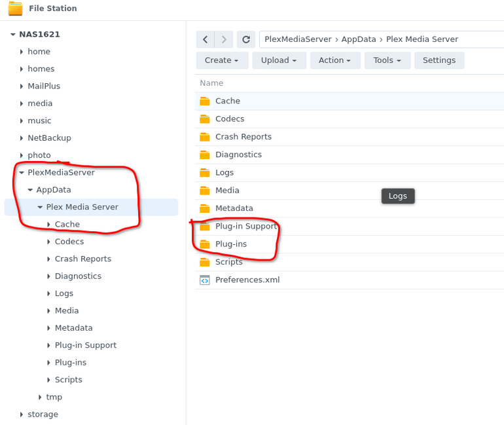The height and width of the screenshot is (425, 504).
Task: Collapse the Plex Media Server tree node
Action: coord(40,208)
